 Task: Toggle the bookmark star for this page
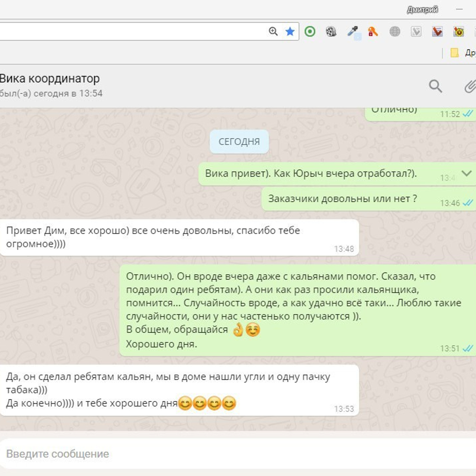point(289,31)
